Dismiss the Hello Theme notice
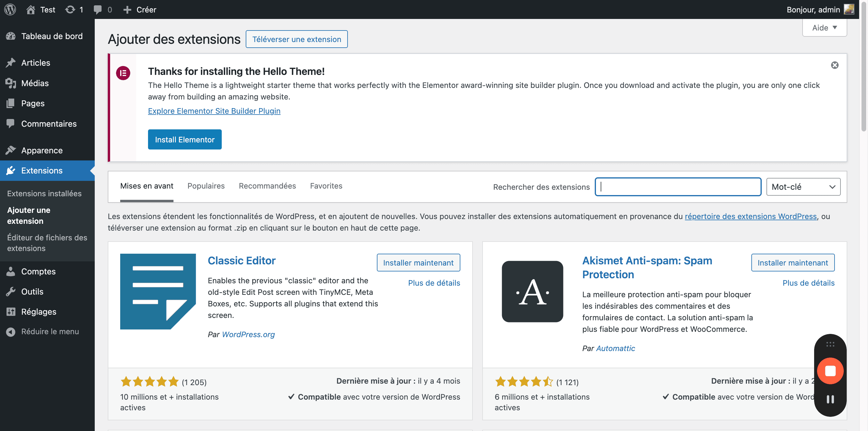 (835, 65)
